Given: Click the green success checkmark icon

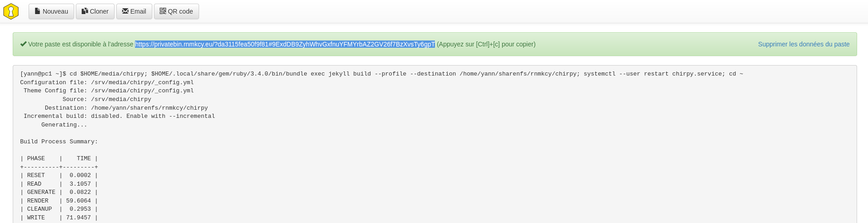Looking at the screenshot, I should [x=23, y=44].
